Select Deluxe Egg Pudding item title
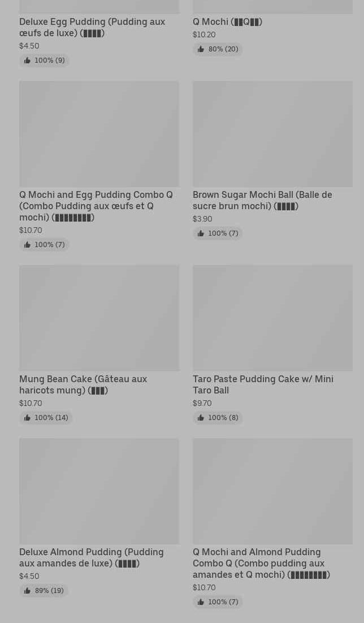The width and height of the screenshot is (364, 623). coord(92,27)
